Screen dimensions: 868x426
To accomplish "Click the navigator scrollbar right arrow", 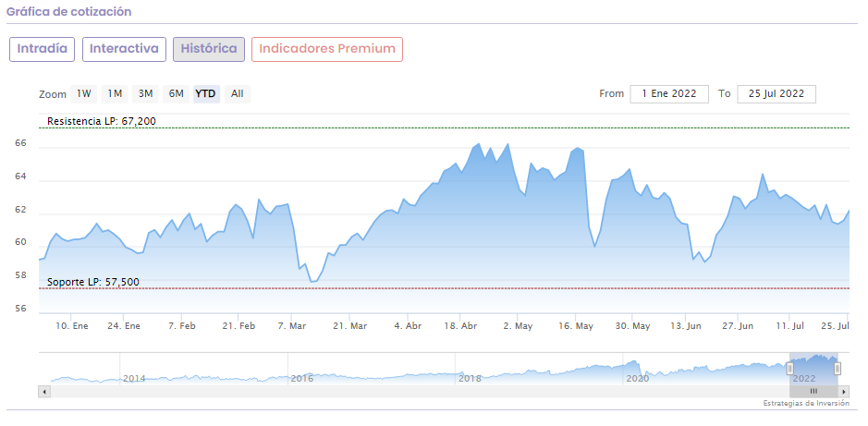I will coord(845,392).
